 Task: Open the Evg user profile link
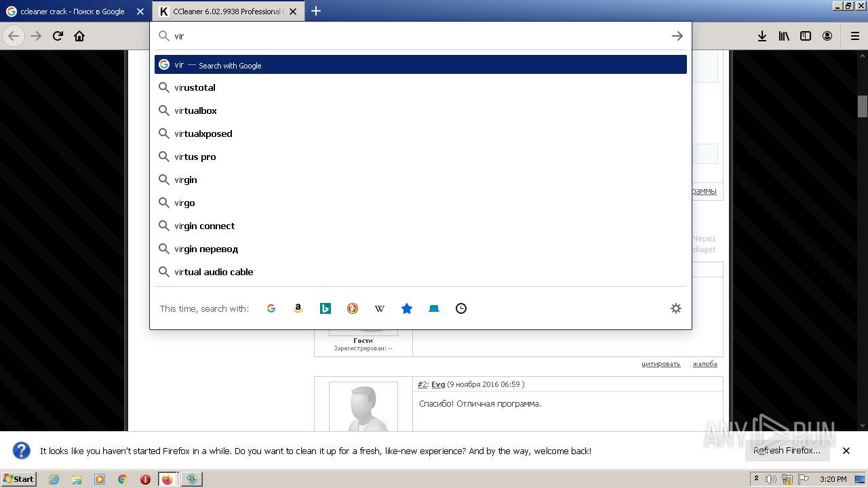click(438, 384)
